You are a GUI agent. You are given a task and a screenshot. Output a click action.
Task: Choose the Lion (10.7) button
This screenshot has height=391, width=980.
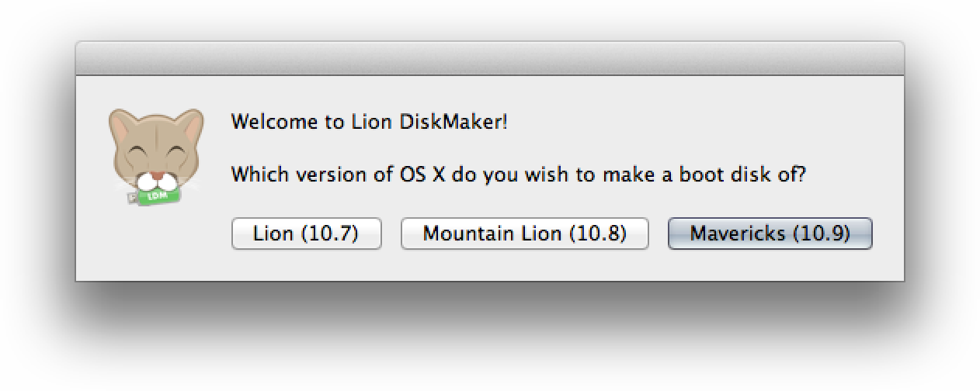306,234
